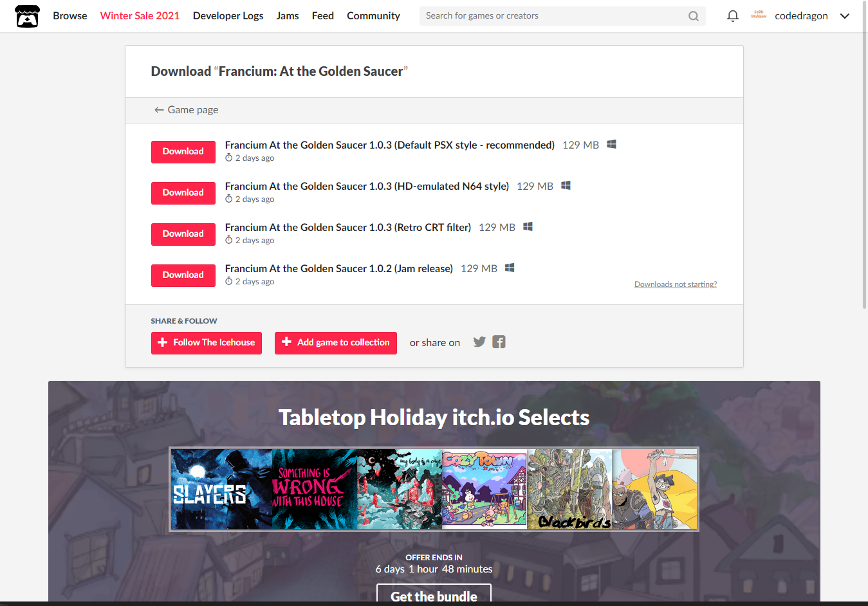Open the notifications bell
Viewport: 868px width, 606px height.
point(732,16)
